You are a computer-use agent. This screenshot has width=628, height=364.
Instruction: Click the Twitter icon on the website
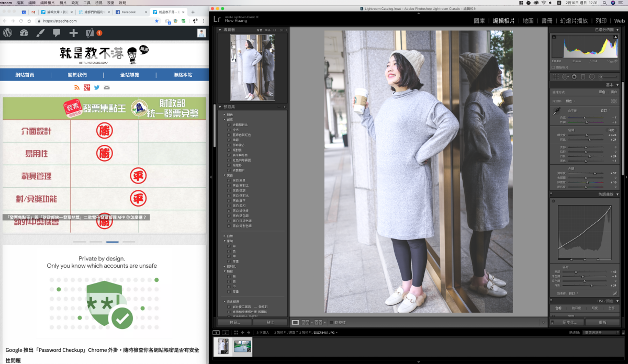pos(97,87)
